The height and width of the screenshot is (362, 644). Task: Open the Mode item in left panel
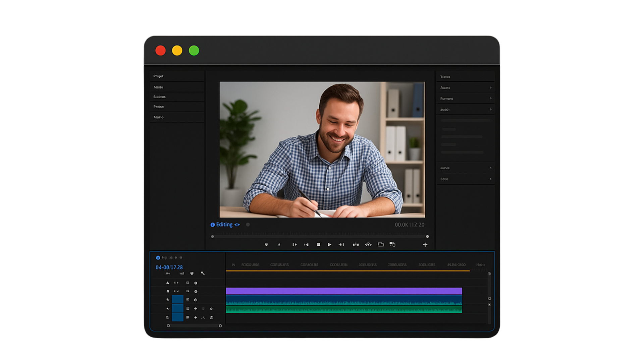pos(158,87)
